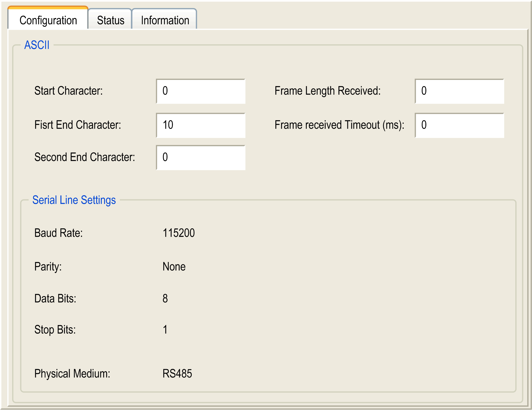Select the Configuration tab

tap(48, 20)
